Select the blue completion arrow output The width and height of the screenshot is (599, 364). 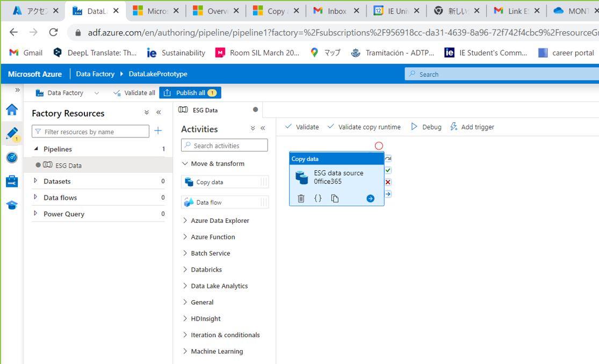(387, 193)
